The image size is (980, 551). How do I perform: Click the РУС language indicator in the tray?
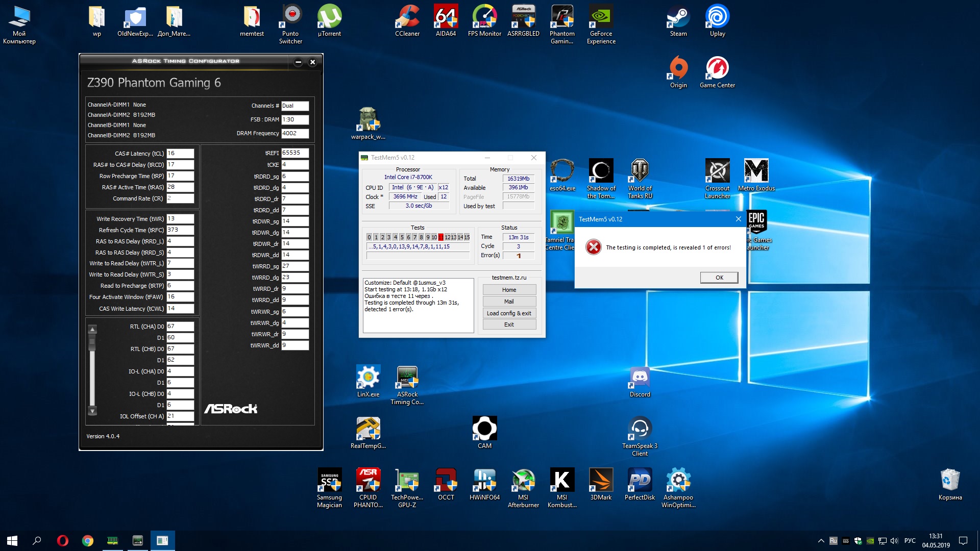coord(910,540)
